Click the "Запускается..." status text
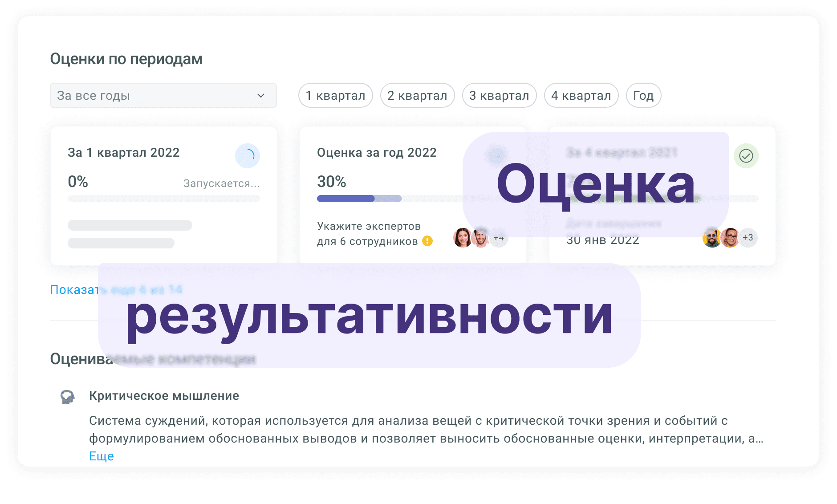Screen dimensions: 837x504 (221, 183)
